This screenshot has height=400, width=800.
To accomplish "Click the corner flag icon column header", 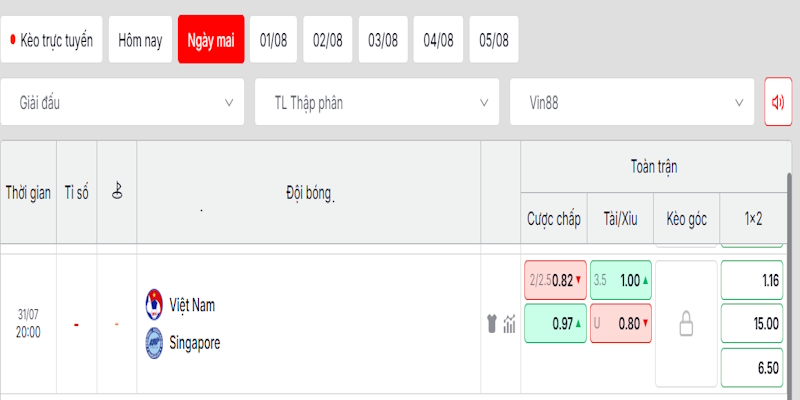I will click(117, 191).
